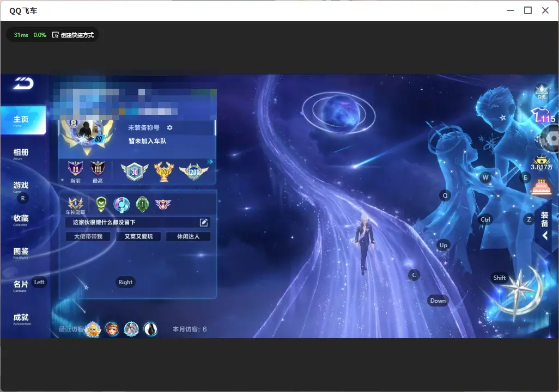
Task: Click the 暂未加入车队 team label
Action: (x=148, y=141)
